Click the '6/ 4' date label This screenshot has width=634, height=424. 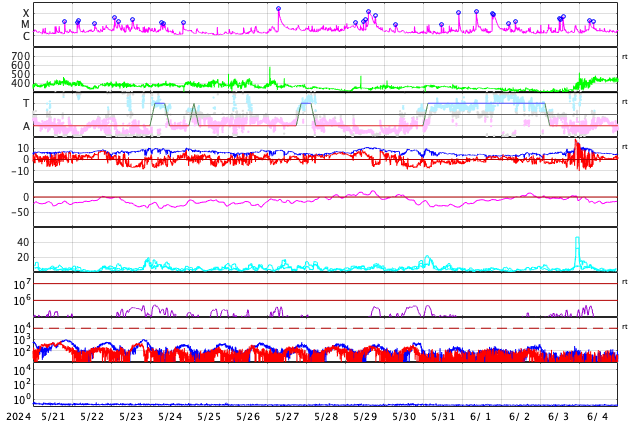point(598,417)
